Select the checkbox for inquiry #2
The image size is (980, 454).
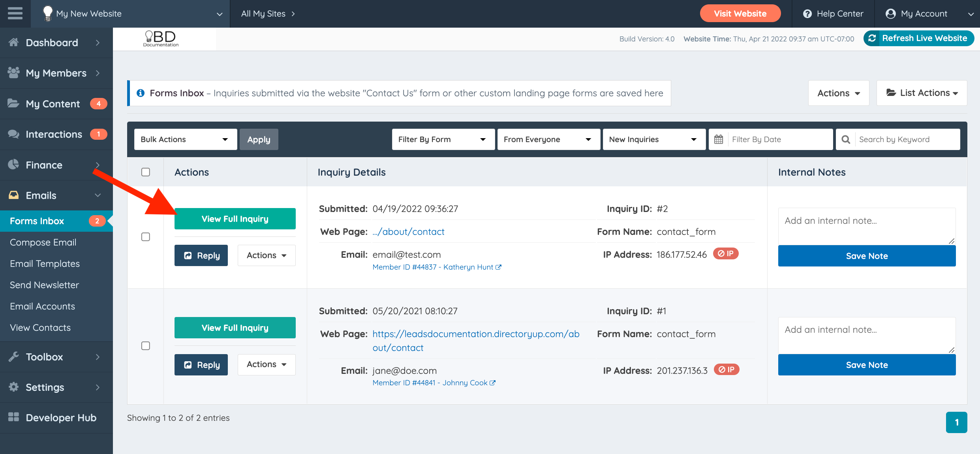click(146, 237)
